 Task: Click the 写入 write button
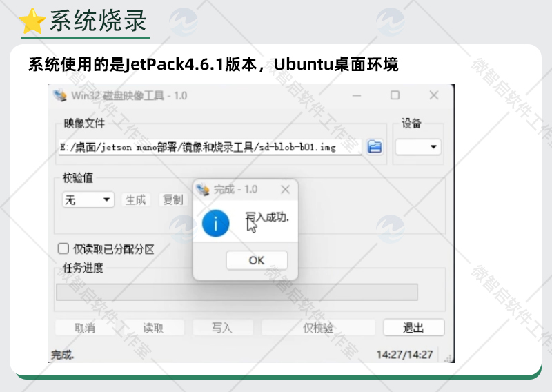coord(221,328)
